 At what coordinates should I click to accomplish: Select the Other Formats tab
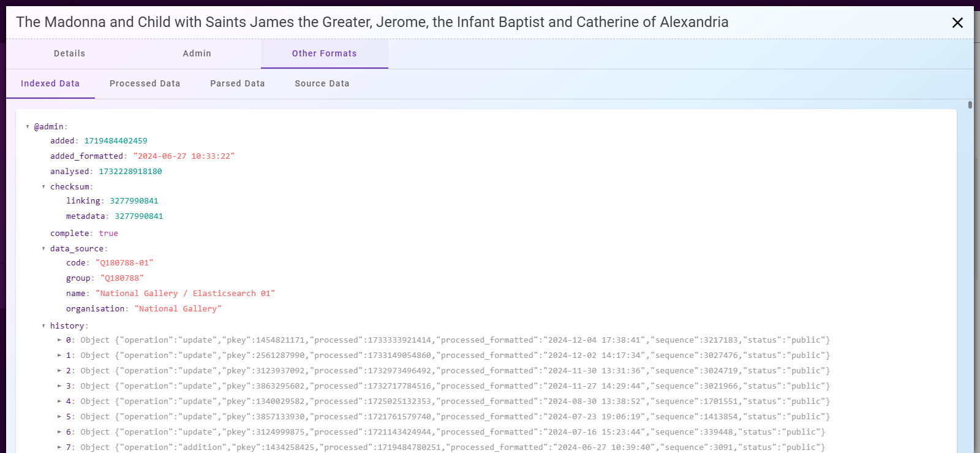324,53
